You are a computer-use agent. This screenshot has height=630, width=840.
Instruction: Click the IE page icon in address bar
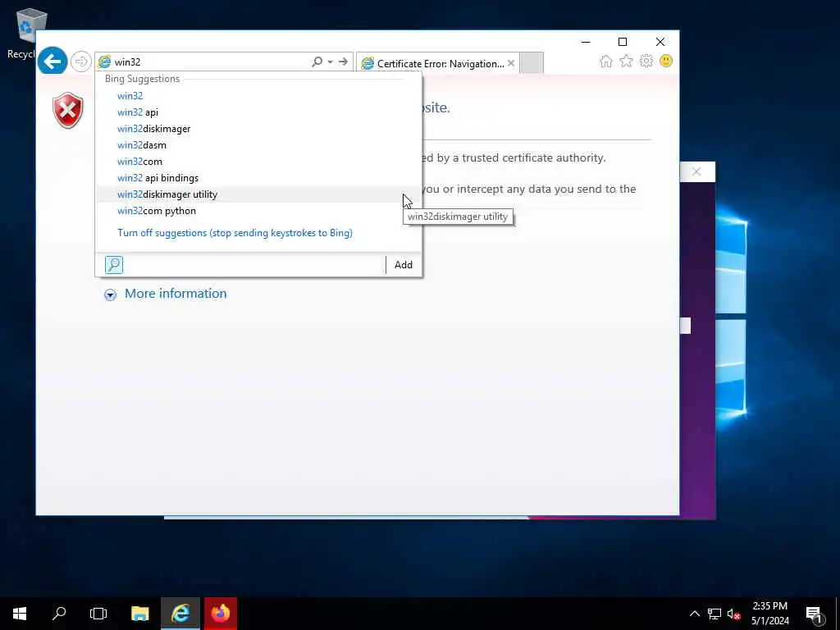(104, 62)
